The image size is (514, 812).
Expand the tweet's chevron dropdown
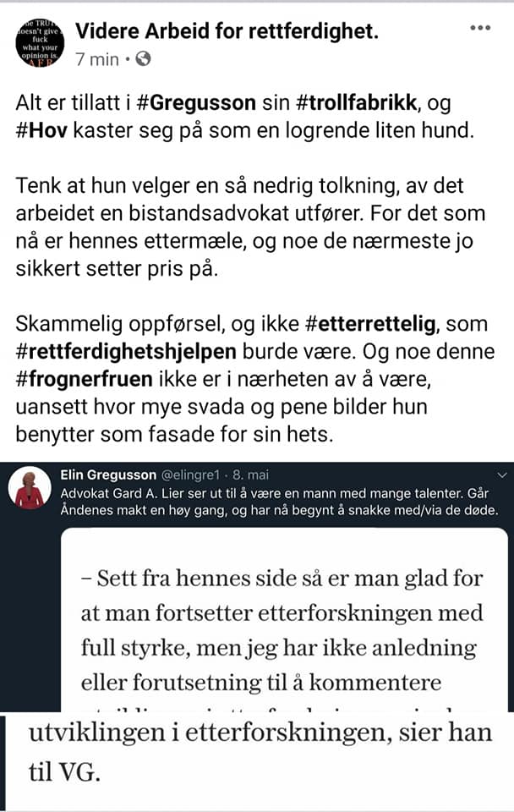[501, 475]
